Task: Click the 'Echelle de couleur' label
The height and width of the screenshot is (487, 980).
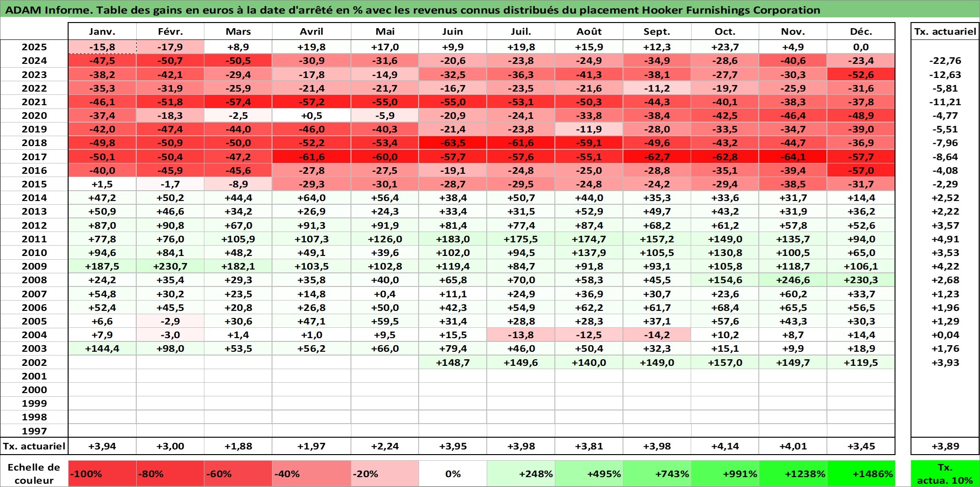Action: [x=34, y=473]
